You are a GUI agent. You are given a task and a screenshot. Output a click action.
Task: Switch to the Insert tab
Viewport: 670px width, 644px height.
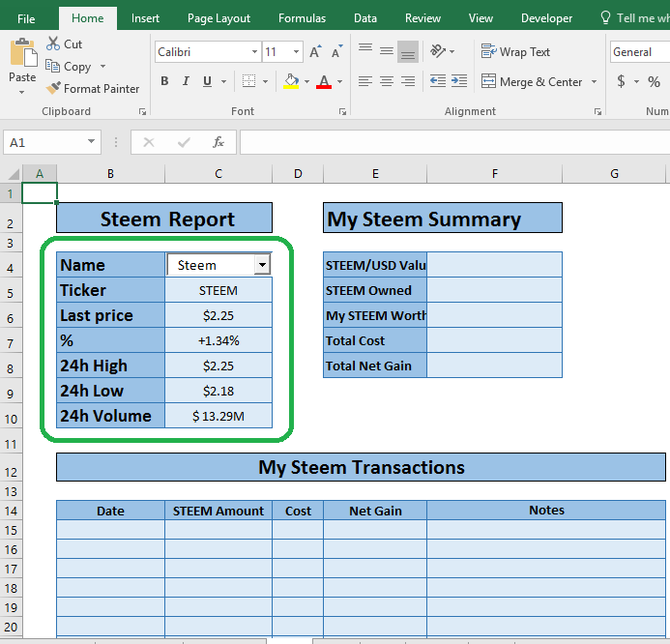pyautogui.click(x=145, y=18)
